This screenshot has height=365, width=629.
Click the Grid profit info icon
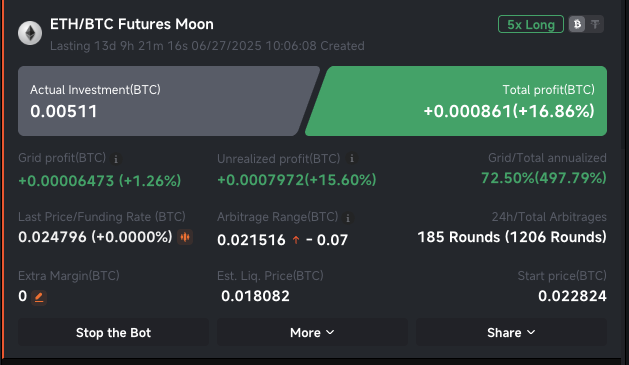tap(116, 159)
